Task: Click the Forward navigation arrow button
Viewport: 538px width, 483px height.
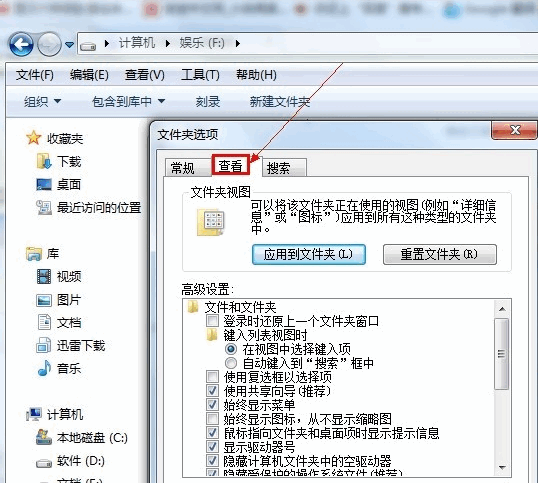Action: click(49, 44)
